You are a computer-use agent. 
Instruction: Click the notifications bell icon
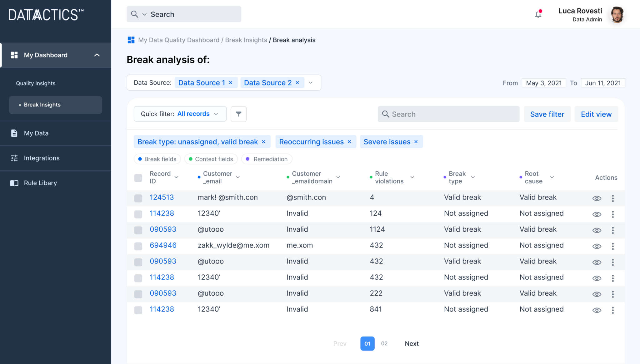click(x=538, y=14)
